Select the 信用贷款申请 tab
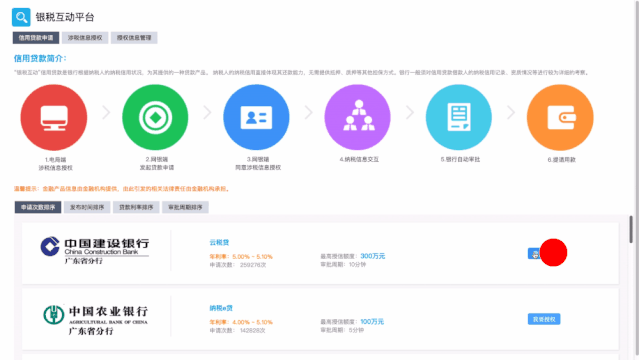 click(x=36, y=38)
